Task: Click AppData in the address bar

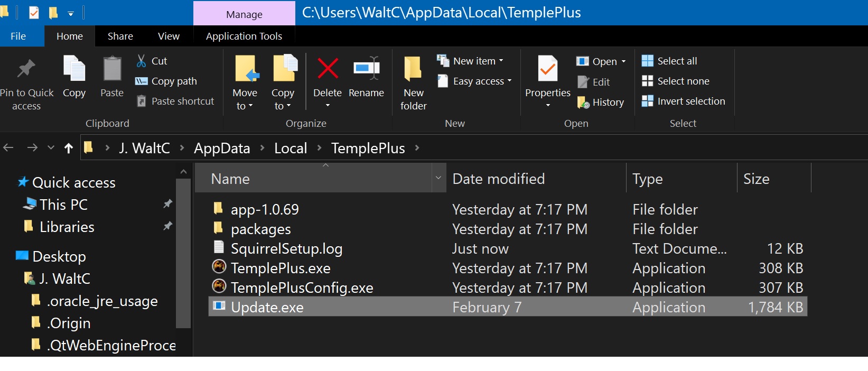Action: (222, 148)
